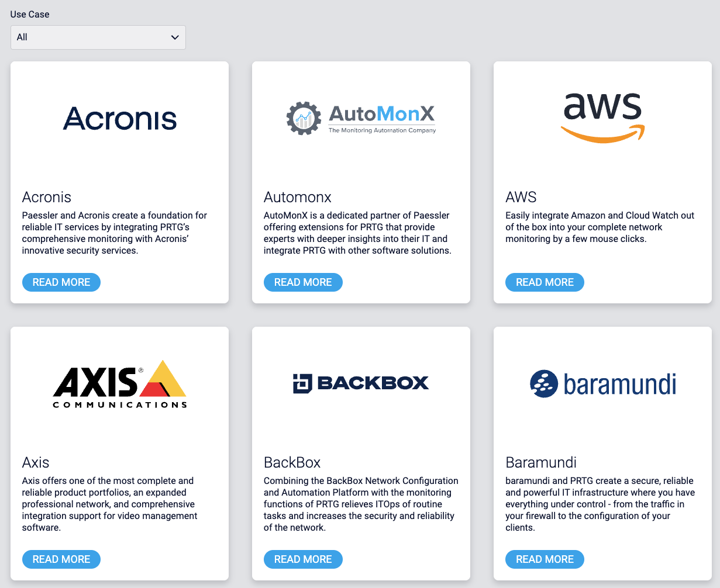Click READ MORE under BackBox
The height and width of the screenshot is (588, 720).
[x=303, y=559]
